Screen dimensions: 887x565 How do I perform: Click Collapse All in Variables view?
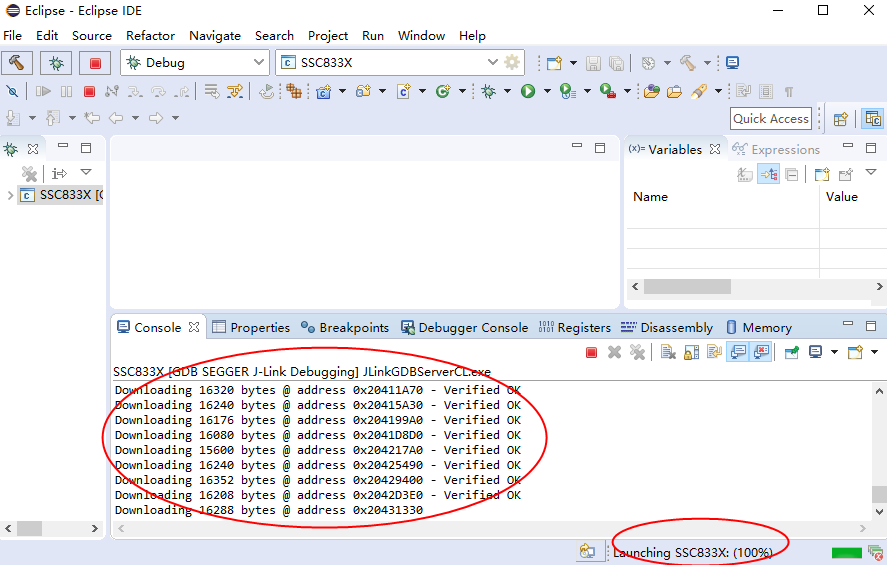coord(792,174)
